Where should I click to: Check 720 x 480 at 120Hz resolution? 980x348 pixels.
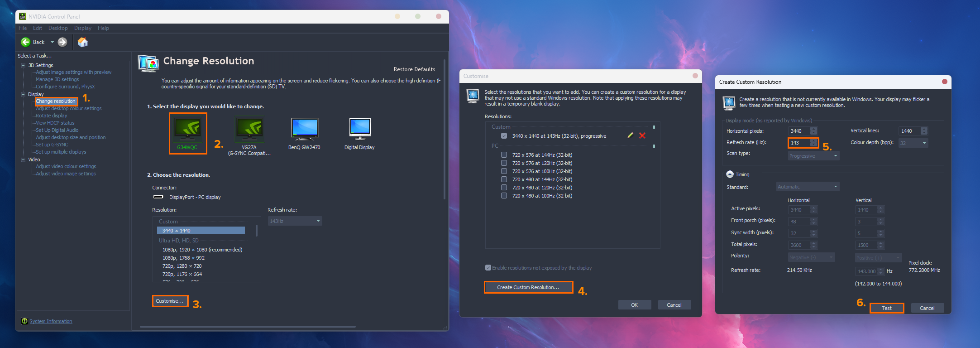(504, 188)
